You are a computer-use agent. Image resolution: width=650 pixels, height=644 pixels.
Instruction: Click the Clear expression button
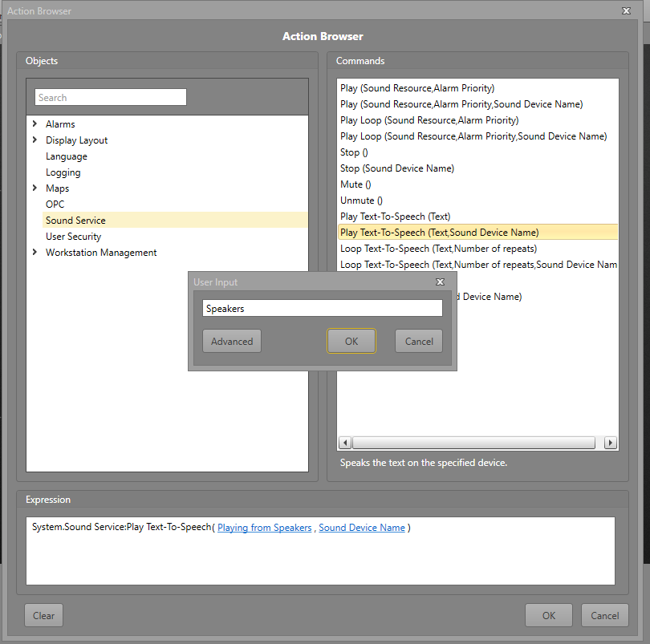[x=44, y=615]
